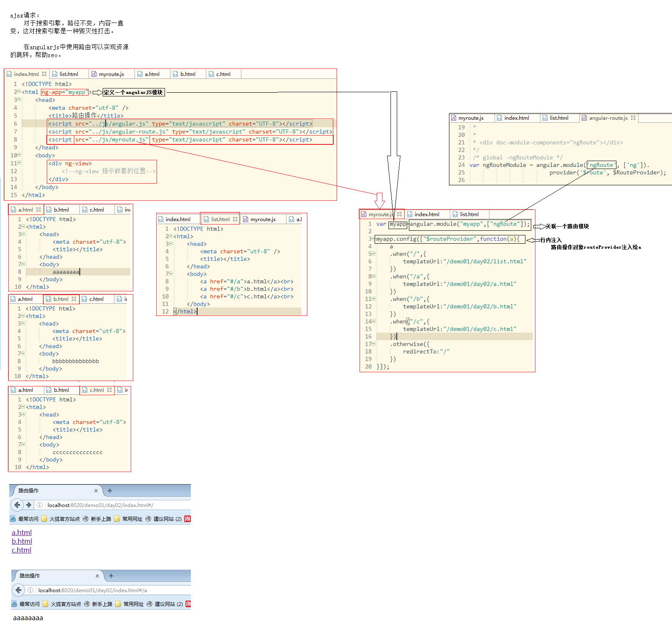Collapse body fold at line 10 in top index.html editor
This screenshot has width=672, height=626.
[19, 155]
